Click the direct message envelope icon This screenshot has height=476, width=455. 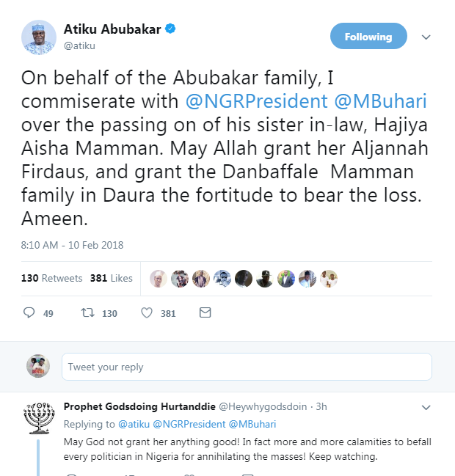click(x=205, y=313)
